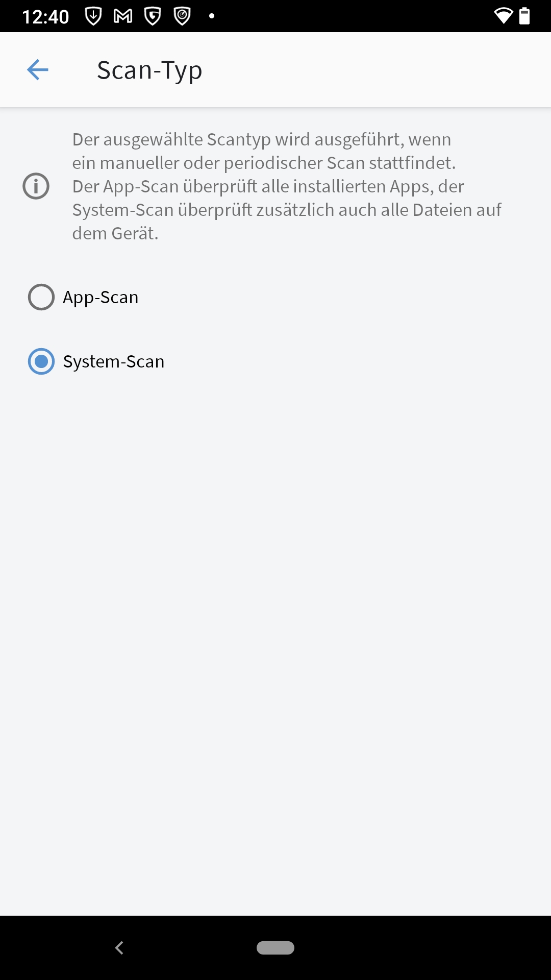The height and width of the screenshot is (980, 551).
Task: Tap the Wi-Fi status icon
Action: point(503,16)
